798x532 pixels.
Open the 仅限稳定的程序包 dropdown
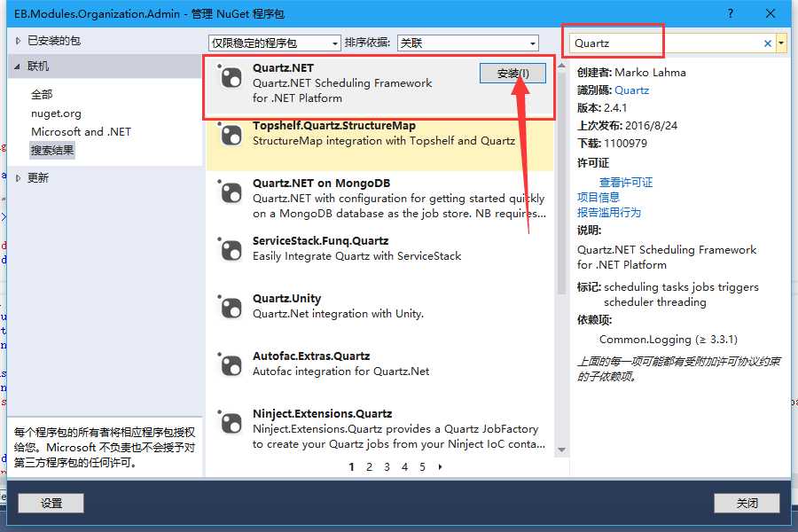pos(274,43)
